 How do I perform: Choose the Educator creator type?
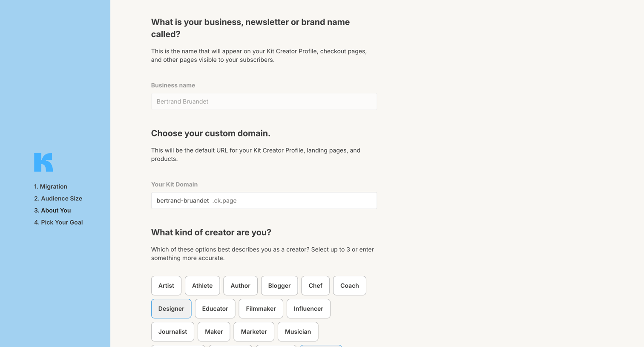pyautogui.click(x=215, y=309)
